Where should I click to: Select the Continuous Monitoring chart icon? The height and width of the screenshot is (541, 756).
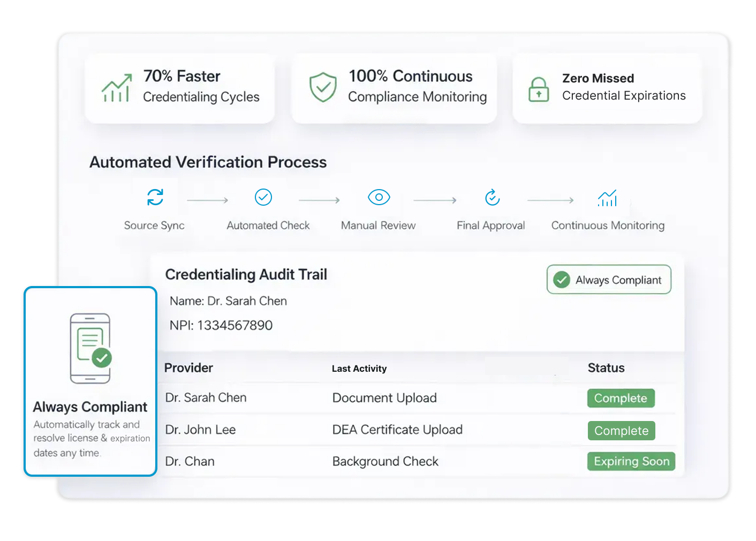tap(607, 198)
